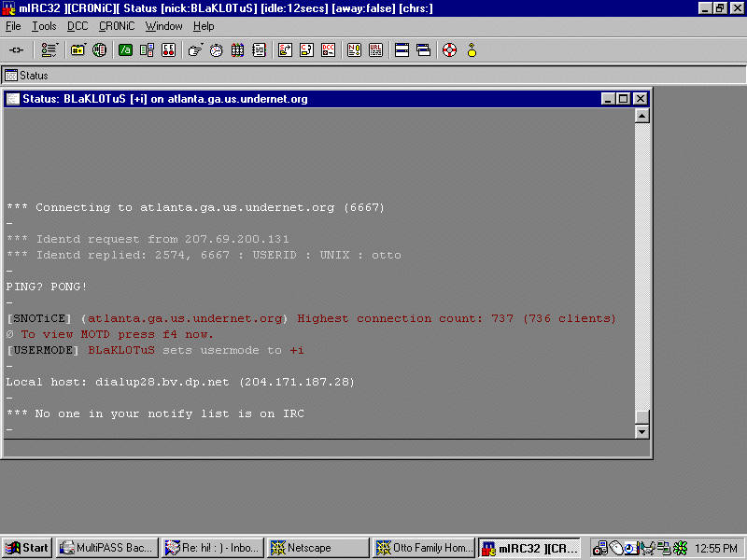This screenshot has height=560, width=747.
Task: Click the globe channel list icon
Action: 99,50
